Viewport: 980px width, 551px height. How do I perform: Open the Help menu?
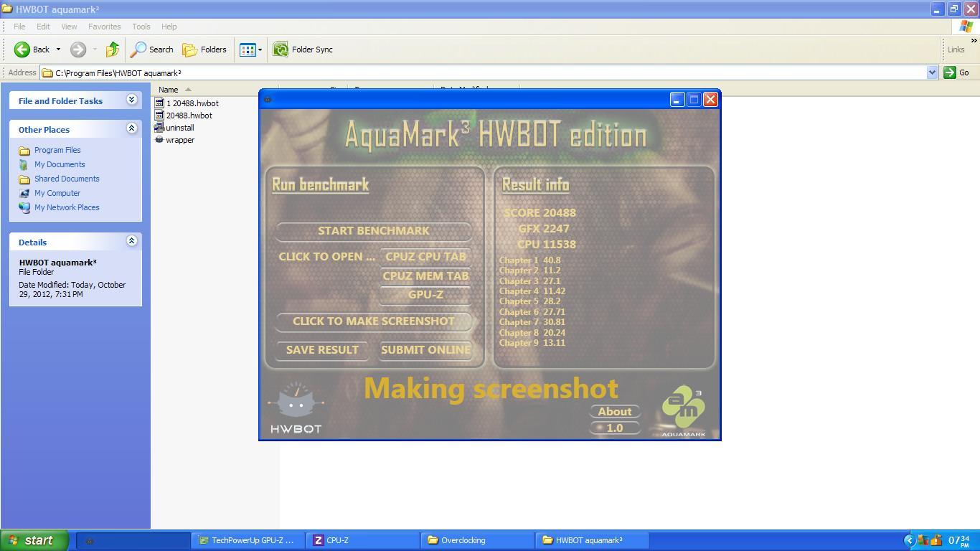[169, 27]
